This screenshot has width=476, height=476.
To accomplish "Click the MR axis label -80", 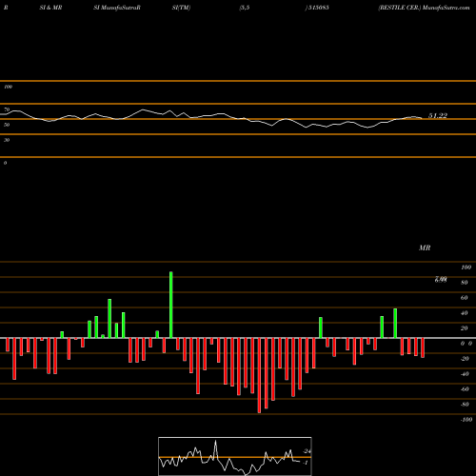I will pos(465,405).
